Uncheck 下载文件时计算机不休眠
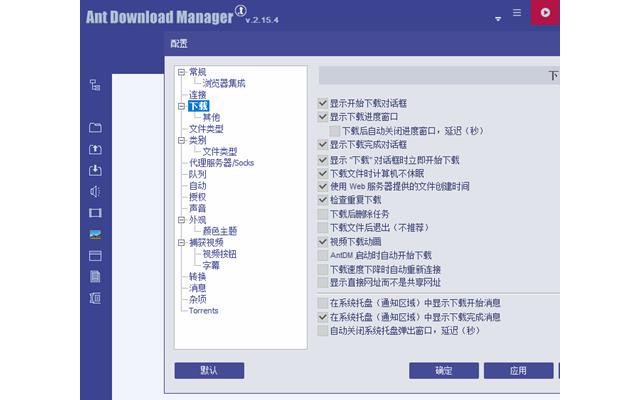 pyautogui.click(x=323, y=173)
